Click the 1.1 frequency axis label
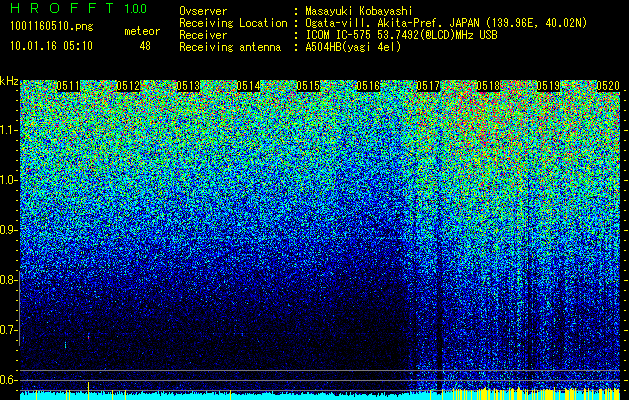 pyautogui.click(x=7, y=130)
